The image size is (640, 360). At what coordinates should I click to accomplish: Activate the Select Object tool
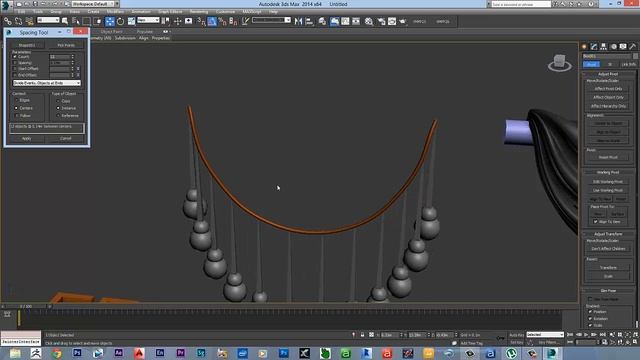(65, 21)
